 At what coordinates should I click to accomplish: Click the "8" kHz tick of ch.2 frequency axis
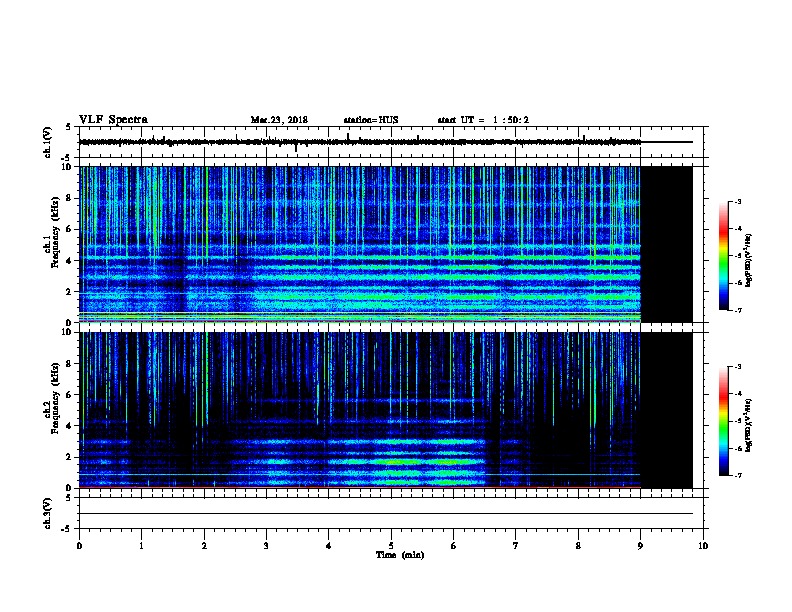pos(69,364)
